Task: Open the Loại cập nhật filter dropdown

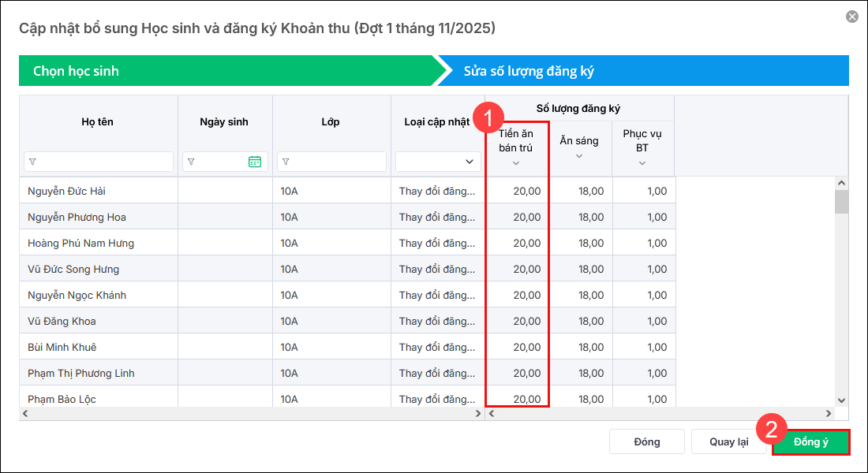Action: pyautogui.click(x=438, y=162)
